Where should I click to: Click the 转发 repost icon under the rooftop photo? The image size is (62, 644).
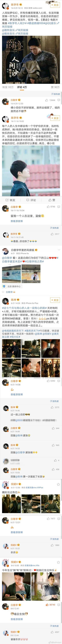pos(10,200)
